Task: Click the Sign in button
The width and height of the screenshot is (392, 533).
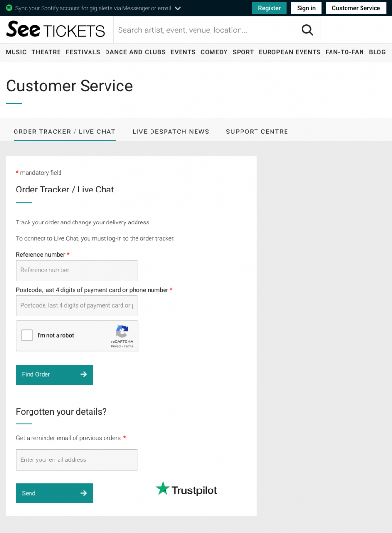Action: tap(306, 8)
